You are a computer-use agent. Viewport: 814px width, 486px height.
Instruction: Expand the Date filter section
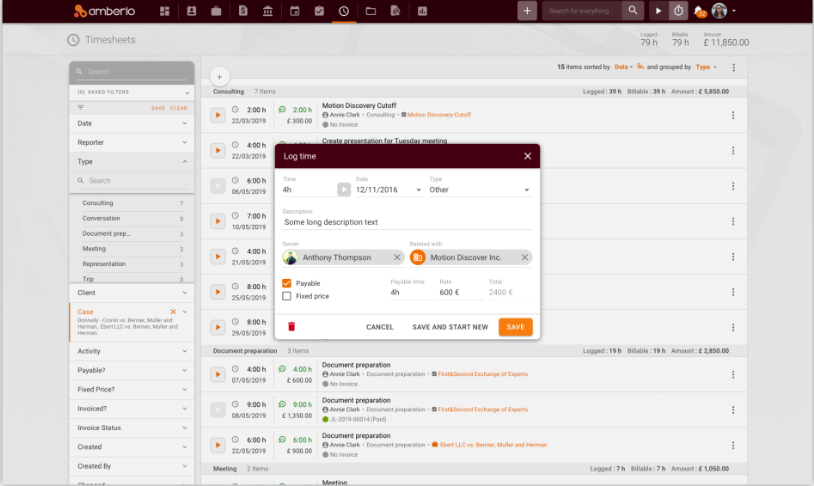click(x=132, y=124)
